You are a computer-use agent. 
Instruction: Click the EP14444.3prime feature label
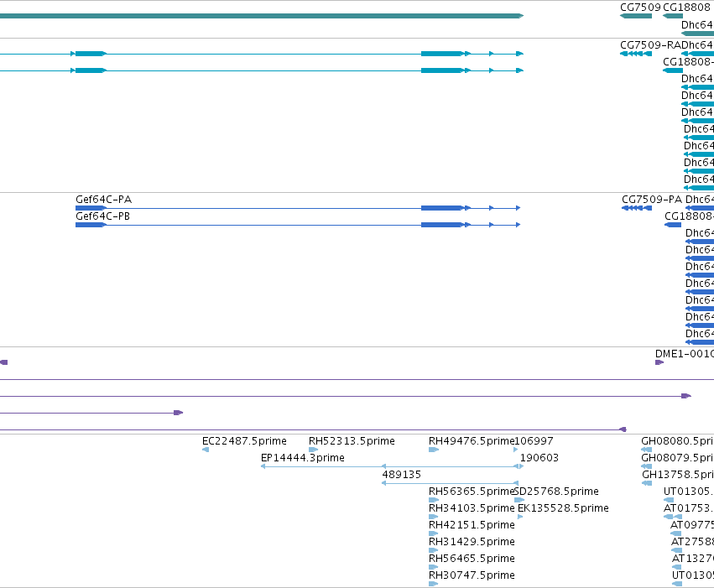[x=302, y=458]
